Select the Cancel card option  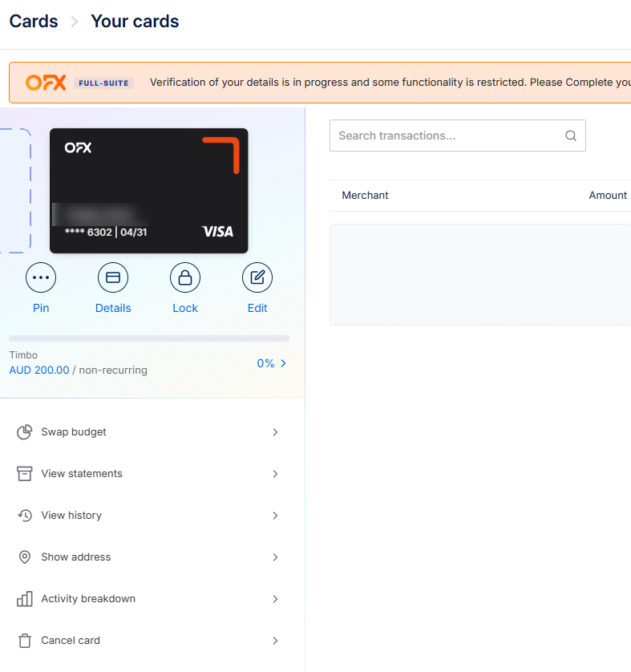pyautogui.click(x=148, y=640)
